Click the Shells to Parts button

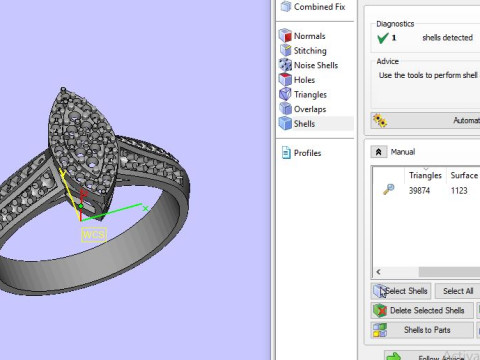tap(422, 330)
